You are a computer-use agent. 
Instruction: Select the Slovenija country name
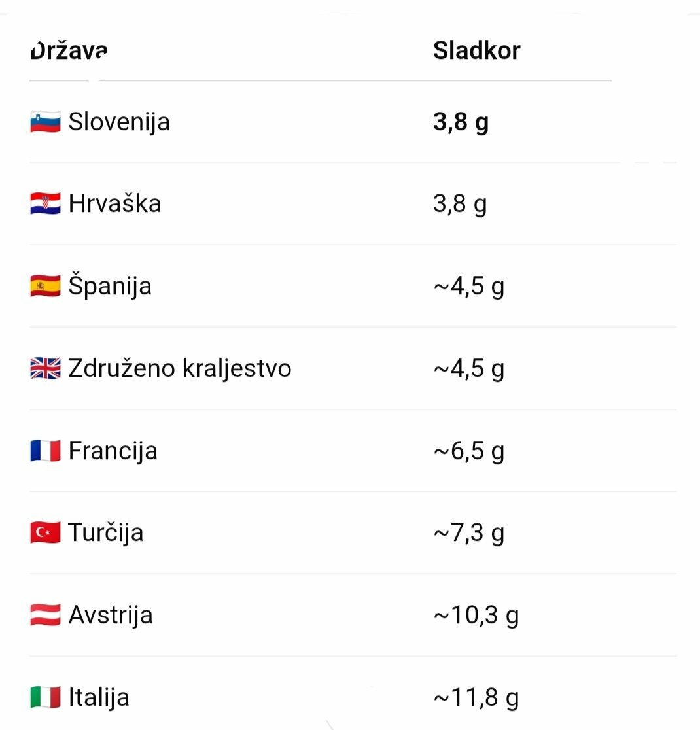pos(119,122)
